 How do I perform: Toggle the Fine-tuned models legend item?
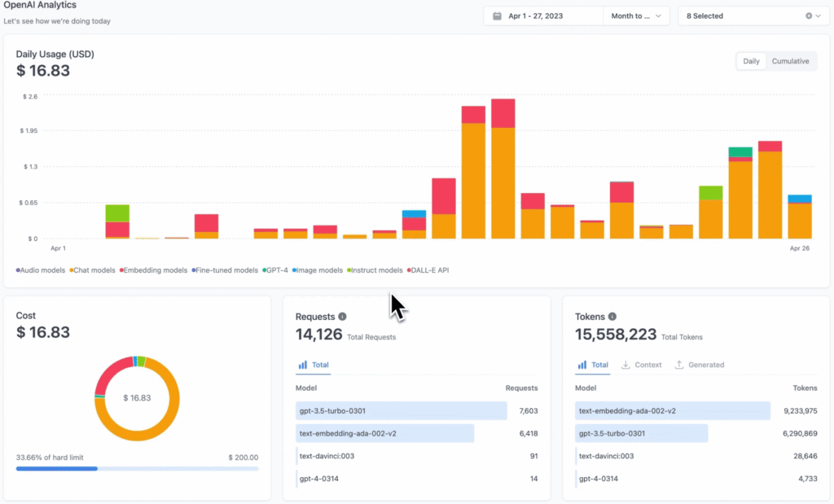(225, 270)
